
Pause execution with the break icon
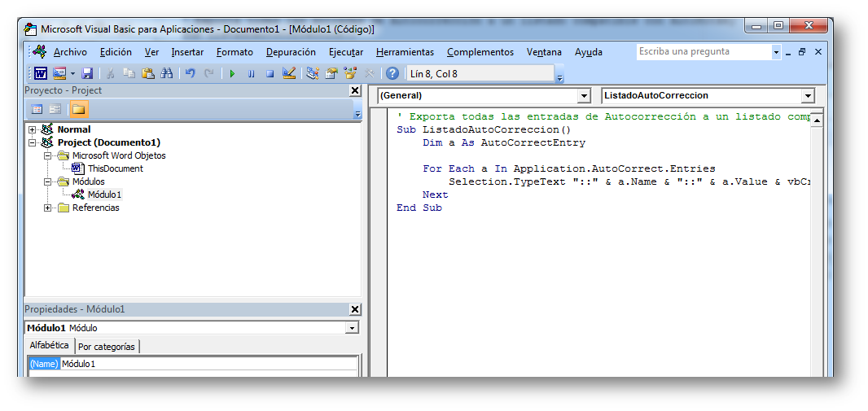pos(252,73)
